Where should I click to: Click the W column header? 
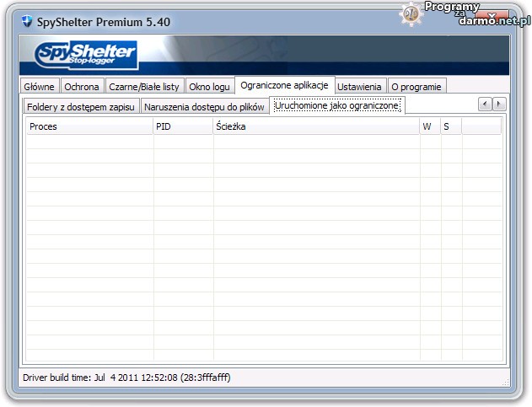pos(430,126)
